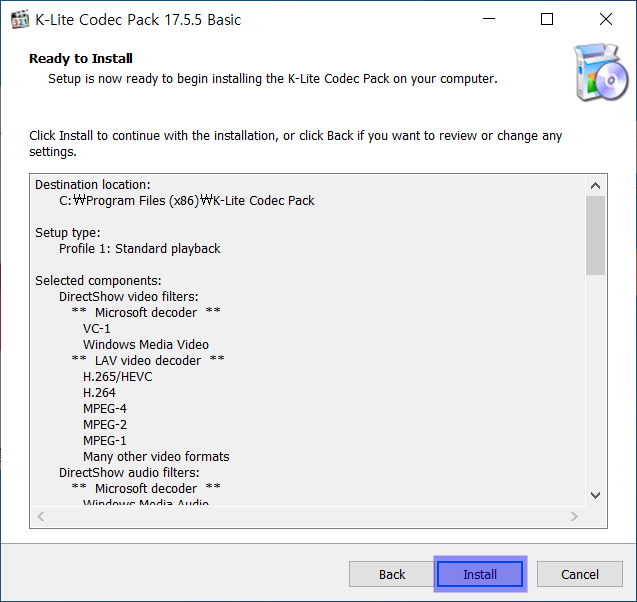Click the 'MPEG-2' entry
Viewport: 637px width, 602px height.
coord(105,424)
